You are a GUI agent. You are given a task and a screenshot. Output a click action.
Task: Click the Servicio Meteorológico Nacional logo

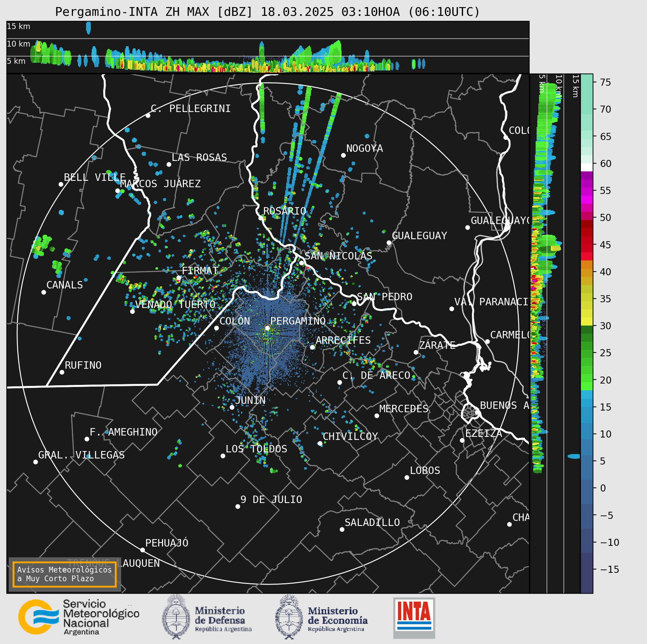pyautogui.click(x=79, y=617)
